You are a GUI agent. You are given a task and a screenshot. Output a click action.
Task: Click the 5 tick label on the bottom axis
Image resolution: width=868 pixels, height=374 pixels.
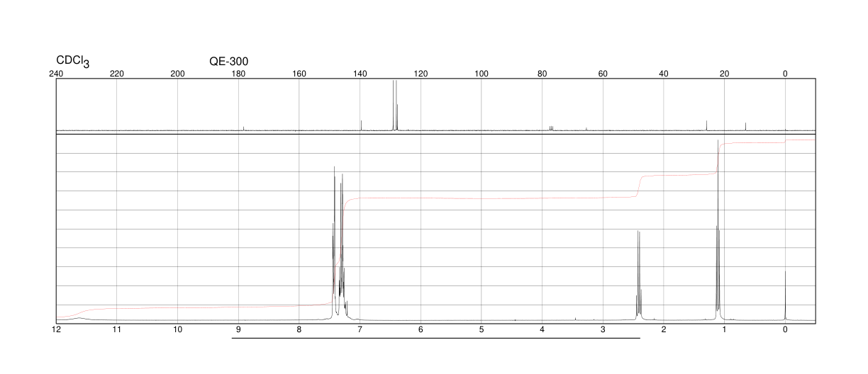(482, 330)
